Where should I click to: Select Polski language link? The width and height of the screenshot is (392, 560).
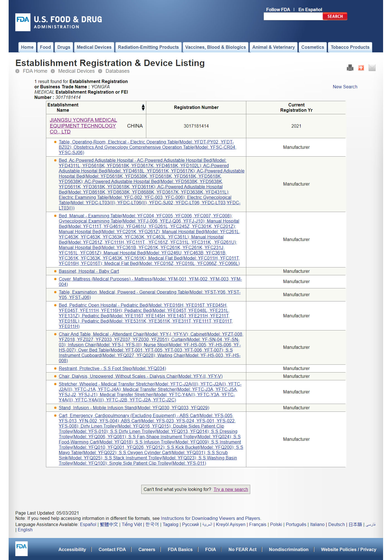(276, 524)
